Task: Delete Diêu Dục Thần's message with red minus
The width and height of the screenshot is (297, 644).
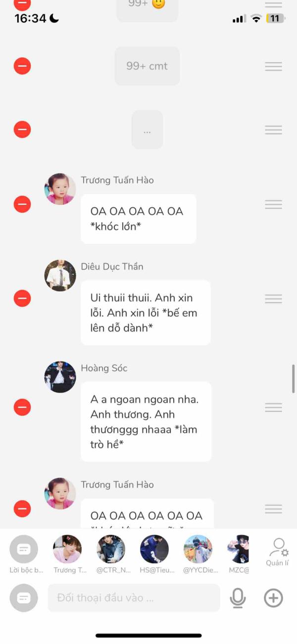Action: [x=22, y=298]
